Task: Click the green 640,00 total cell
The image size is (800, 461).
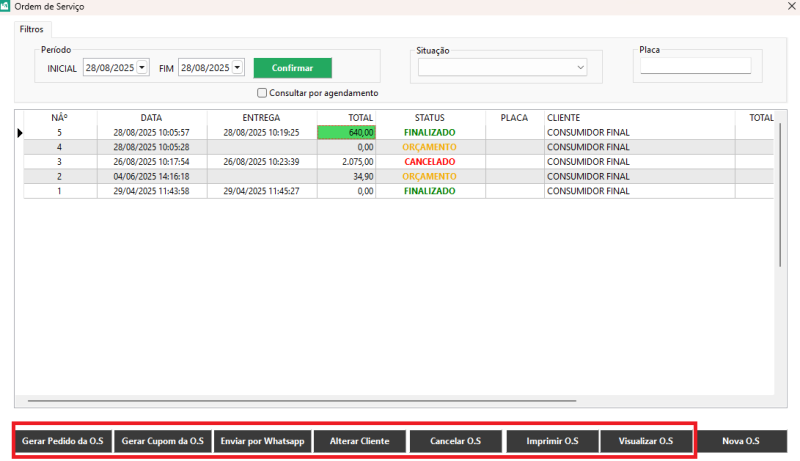Action: pos(346,133)
